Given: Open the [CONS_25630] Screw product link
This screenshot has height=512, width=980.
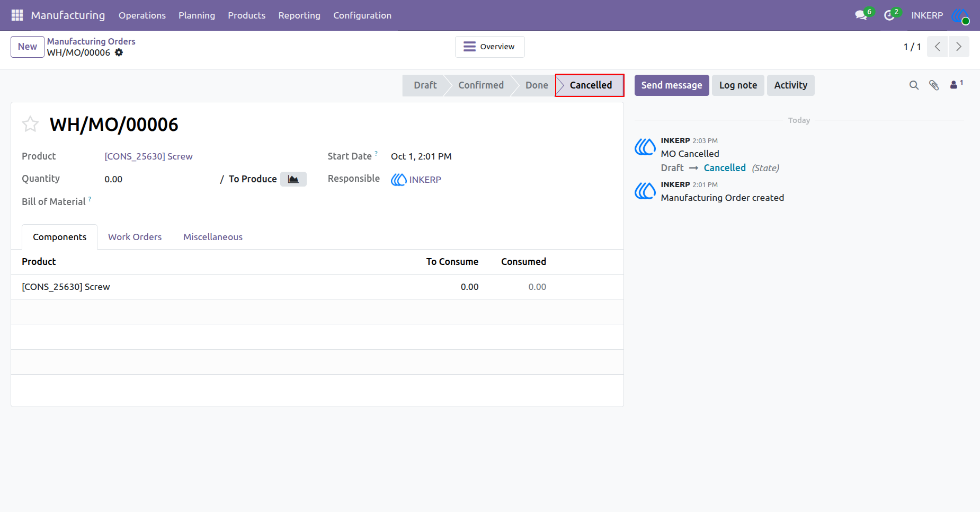Looking at the screenshot, I should 148,156.
